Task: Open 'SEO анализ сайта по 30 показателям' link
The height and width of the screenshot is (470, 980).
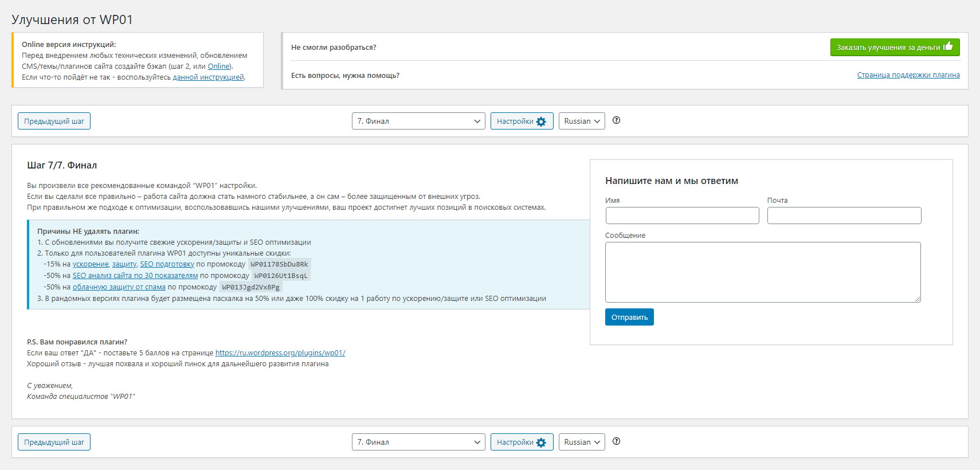Action: (135, 276)
